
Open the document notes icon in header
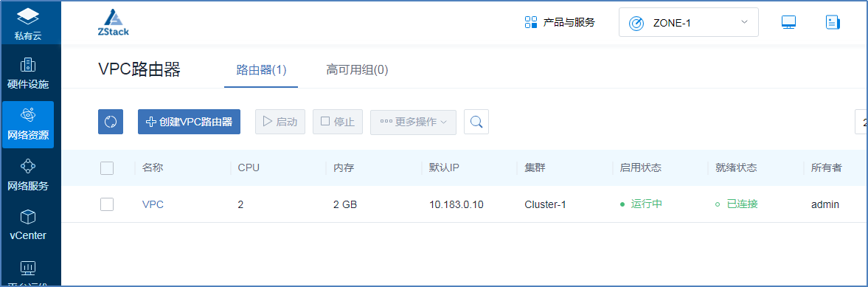point(832,23)
